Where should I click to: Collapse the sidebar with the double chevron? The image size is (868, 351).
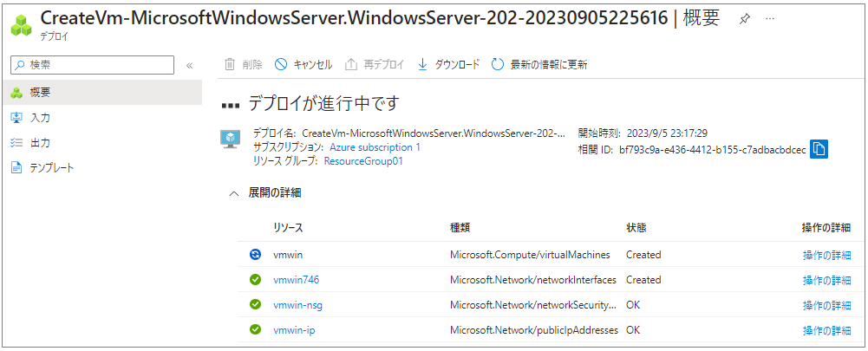189,65
